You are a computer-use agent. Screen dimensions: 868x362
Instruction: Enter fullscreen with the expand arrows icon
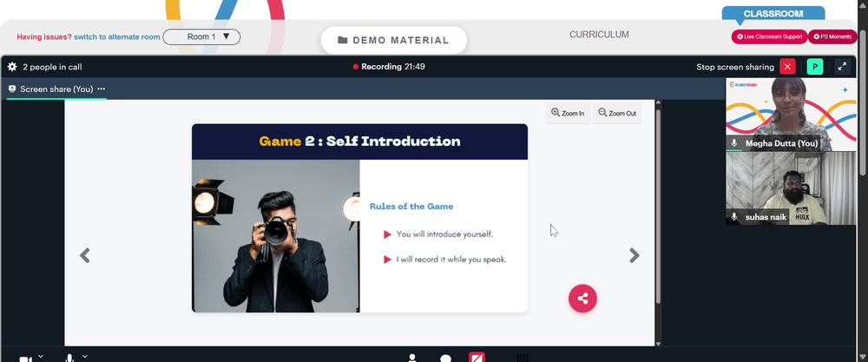842,67
